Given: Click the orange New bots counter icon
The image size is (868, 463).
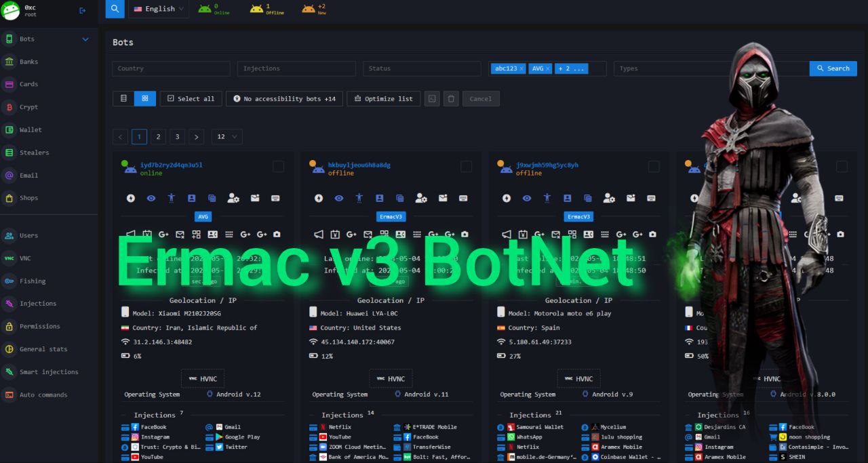Looking at the screenshot, I should tap(308, 9).
